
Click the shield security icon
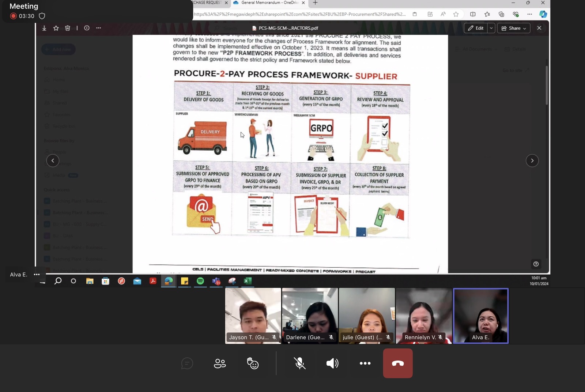click(x=42, y=16)
